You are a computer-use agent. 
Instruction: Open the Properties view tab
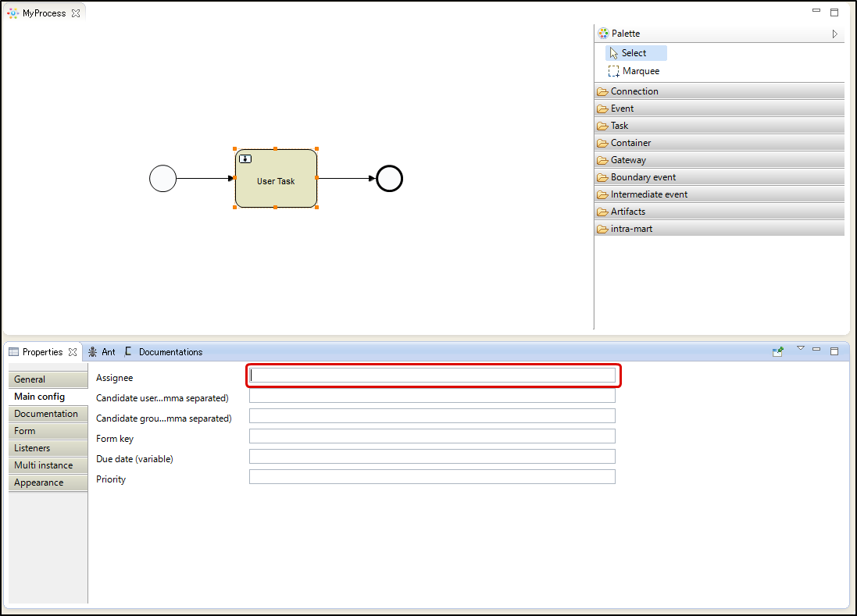pos(42,351)
